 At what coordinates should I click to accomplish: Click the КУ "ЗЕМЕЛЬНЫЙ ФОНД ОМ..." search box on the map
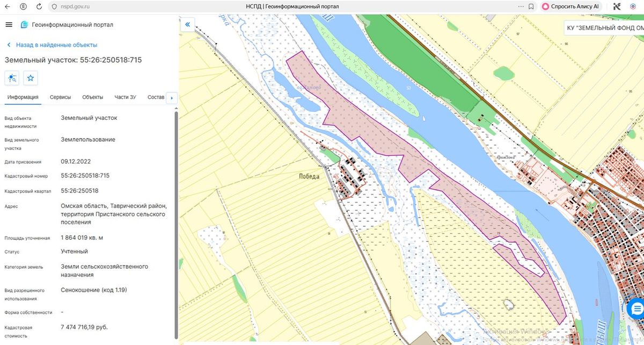tap(604, 28)
